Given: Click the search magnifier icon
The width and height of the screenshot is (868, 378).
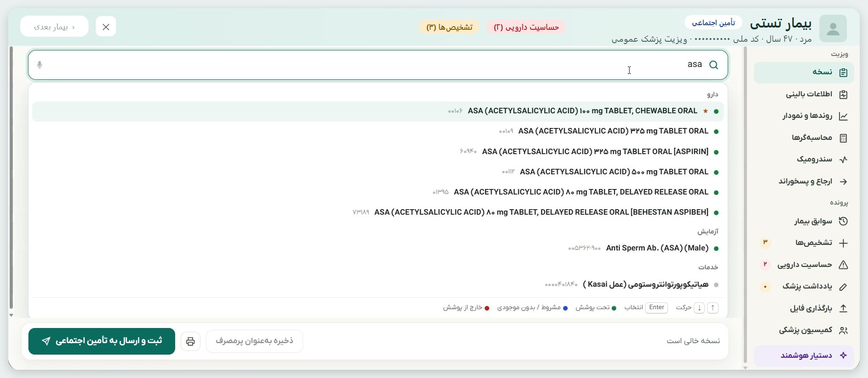Looking at the screenshot, I should pos(714,65).
